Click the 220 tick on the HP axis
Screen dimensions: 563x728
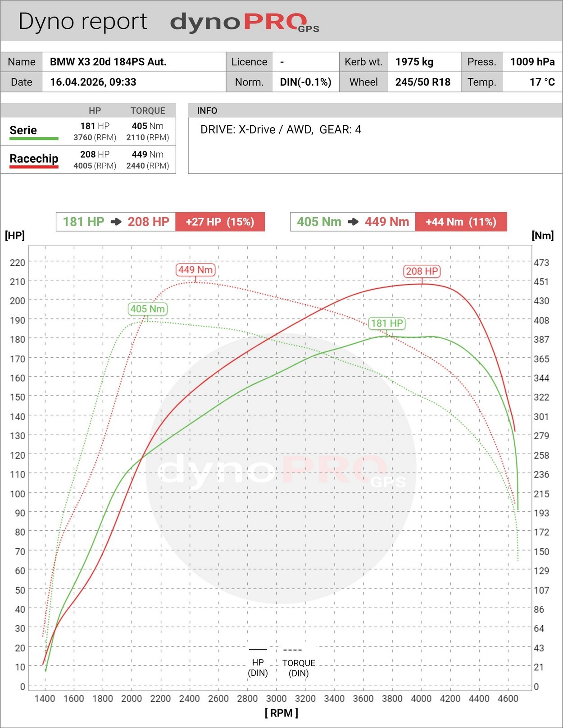[x=18, y=263]
